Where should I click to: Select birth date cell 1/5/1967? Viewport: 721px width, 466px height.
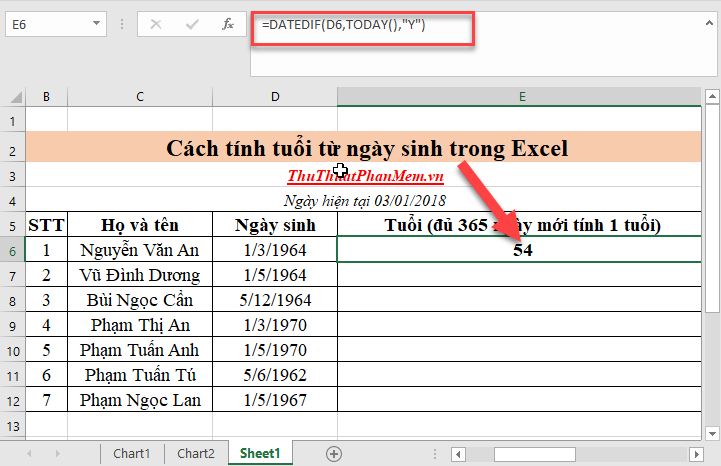point(275,400)
